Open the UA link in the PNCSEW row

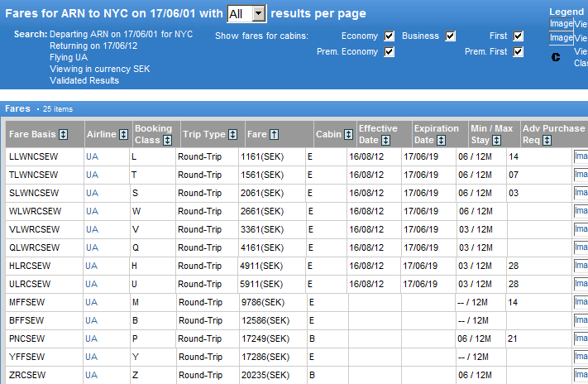coord(92,339)
